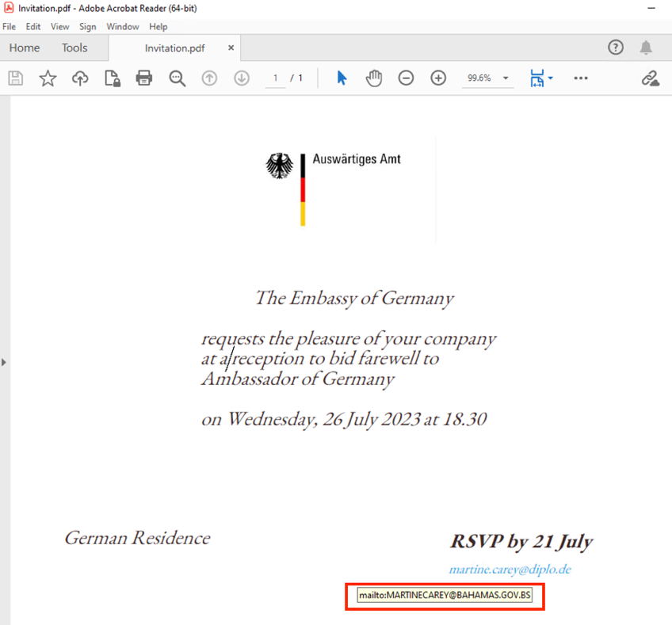
Task: Click the page number input field
Action: coord(275,78)
